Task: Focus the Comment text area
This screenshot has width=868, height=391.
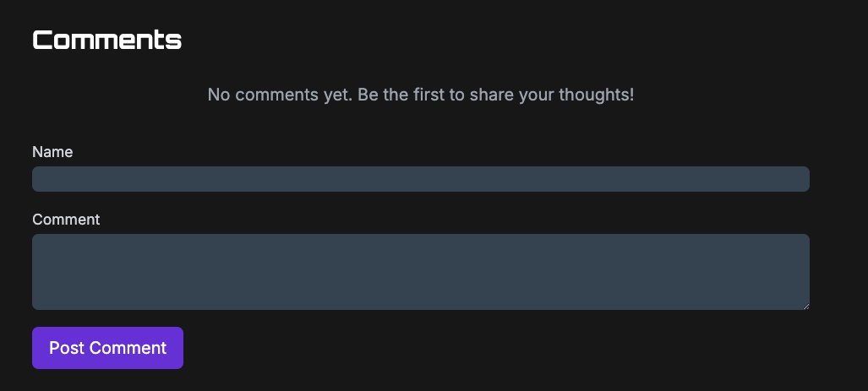Action: (420, 272)
